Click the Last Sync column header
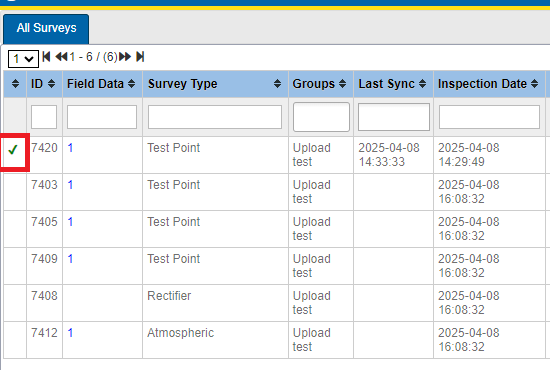 (x=394, y=84)
